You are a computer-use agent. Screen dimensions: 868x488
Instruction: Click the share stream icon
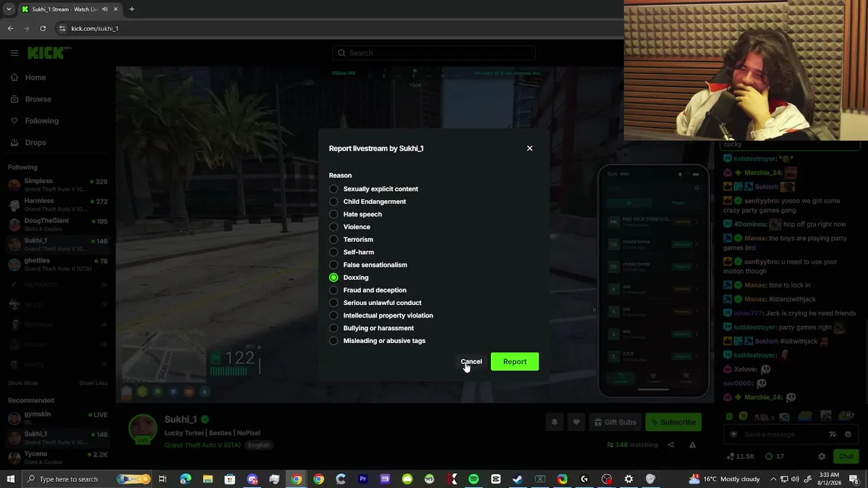tap(671, 445)
